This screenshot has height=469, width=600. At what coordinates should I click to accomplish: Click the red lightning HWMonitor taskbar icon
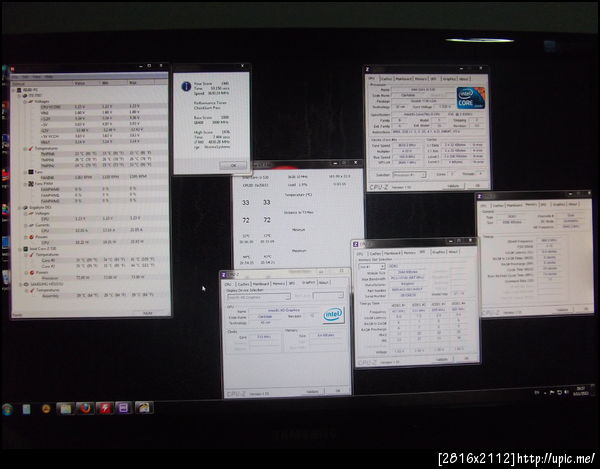pos(104,408)
